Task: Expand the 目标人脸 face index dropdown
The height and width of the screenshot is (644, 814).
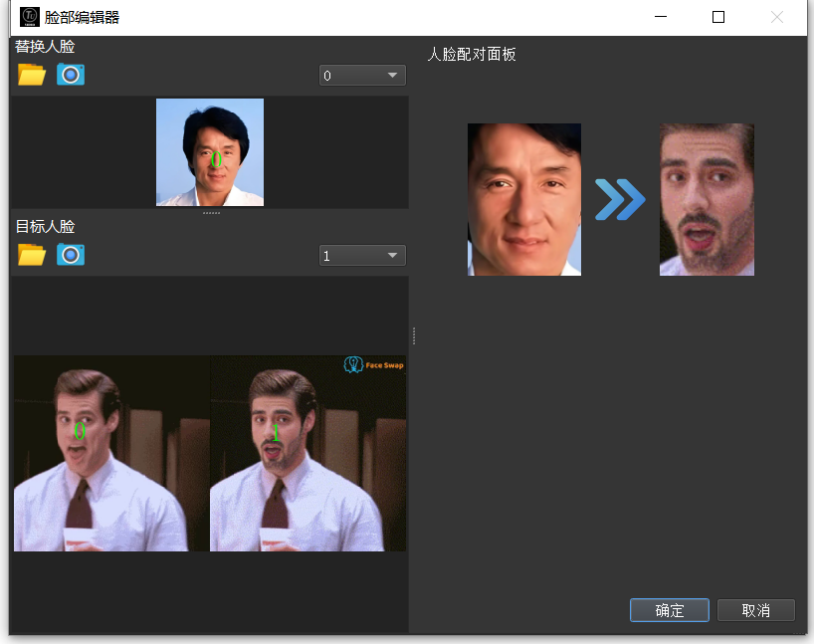Action: 362,256
